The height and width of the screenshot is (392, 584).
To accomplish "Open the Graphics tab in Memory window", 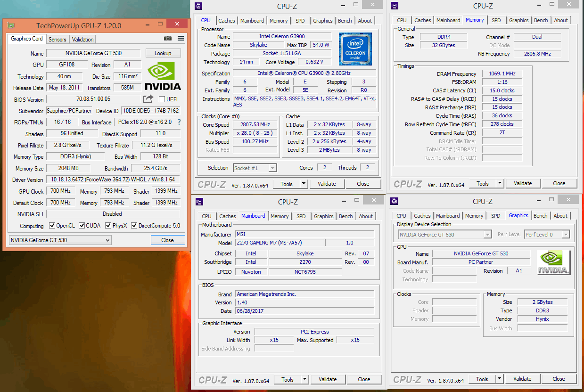I will click(519, 20).
